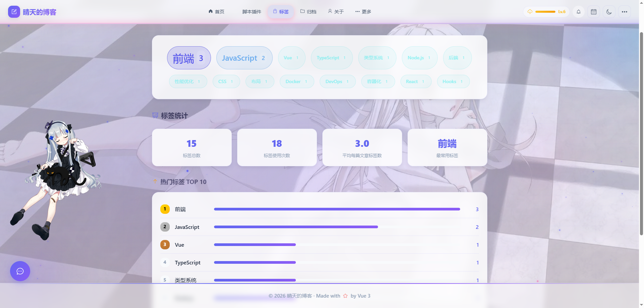
Task: Select the 后端 tag pill
Action: click(457, 58)
